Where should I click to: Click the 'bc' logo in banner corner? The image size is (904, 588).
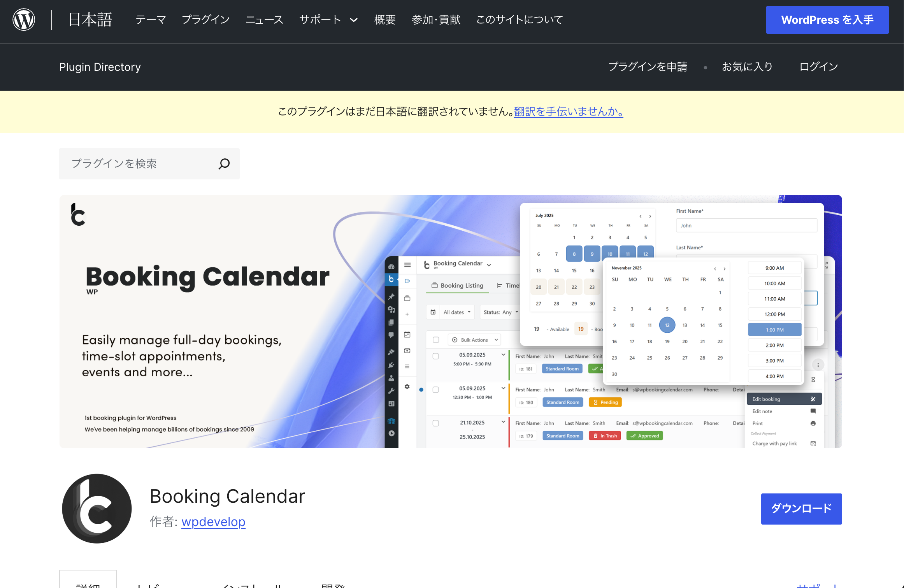click(x=78, y=214)
